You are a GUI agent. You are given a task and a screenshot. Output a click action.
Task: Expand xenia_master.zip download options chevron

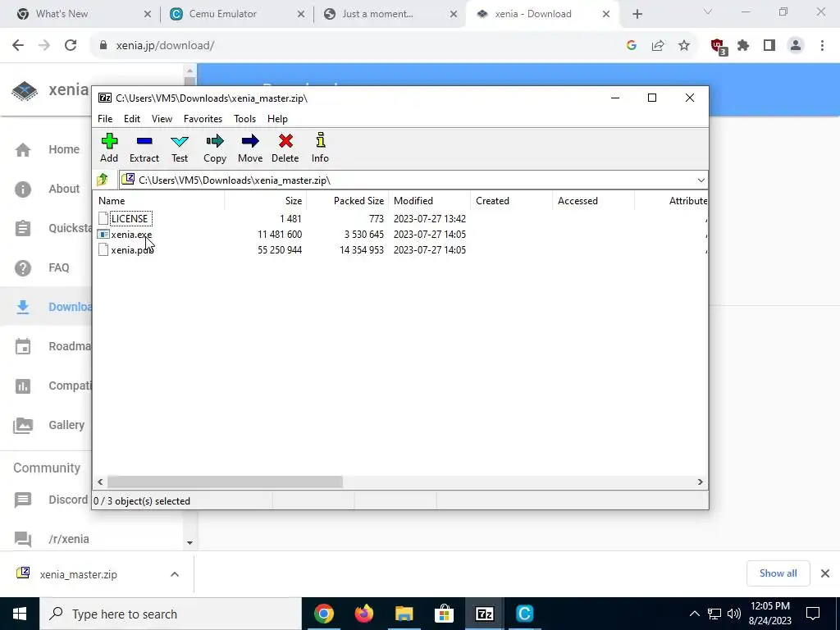pos(175,574)
